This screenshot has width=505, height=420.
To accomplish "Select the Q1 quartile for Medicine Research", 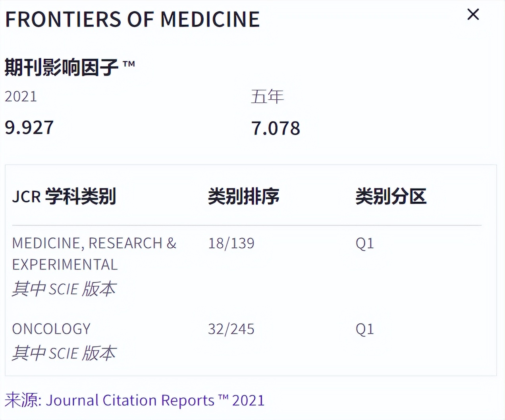I will 364,243.
